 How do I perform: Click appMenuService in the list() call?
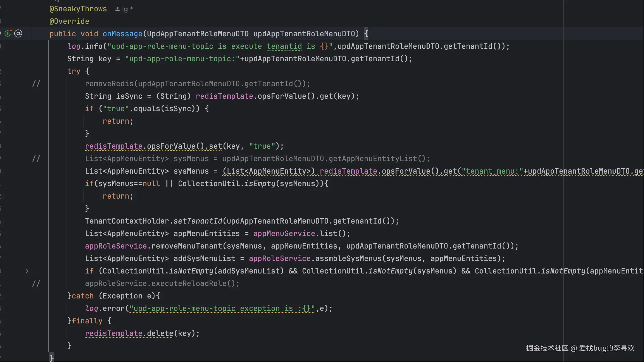point(284,233)
